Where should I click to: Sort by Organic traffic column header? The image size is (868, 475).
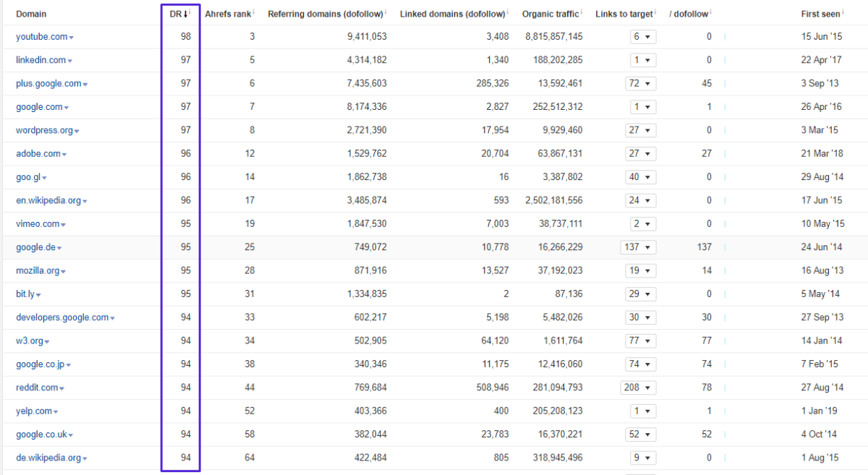tap(550, 14)
